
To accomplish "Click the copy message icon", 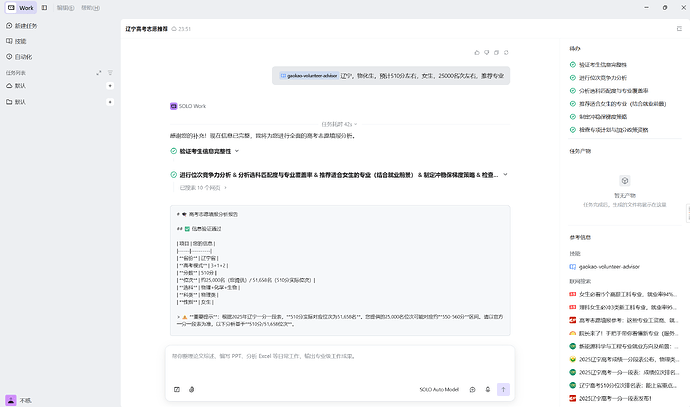I will pos(496,52).
